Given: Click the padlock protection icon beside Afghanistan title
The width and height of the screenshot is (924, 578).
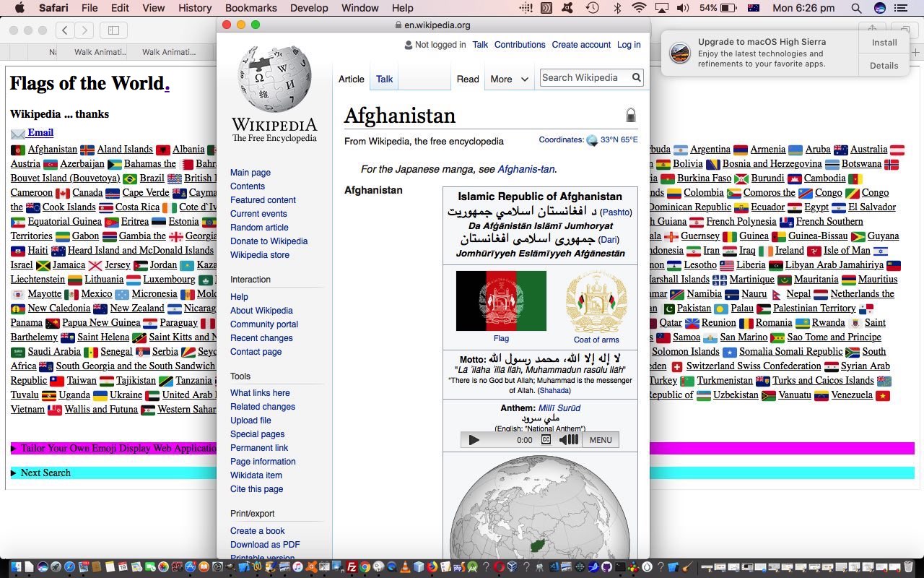Looking at the screenshot, I should [x=630, y=116].
